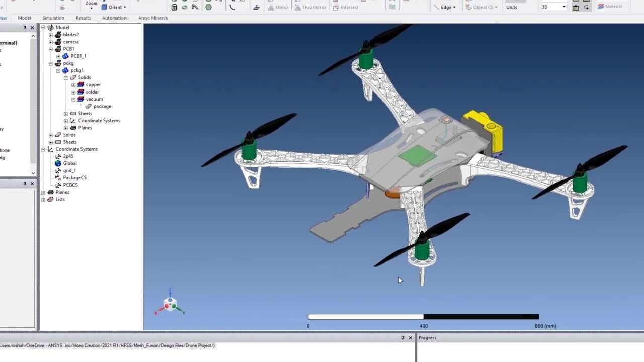644x362 pixels.
Task: Click the Model root node icon
Action: tap(50, 28)
